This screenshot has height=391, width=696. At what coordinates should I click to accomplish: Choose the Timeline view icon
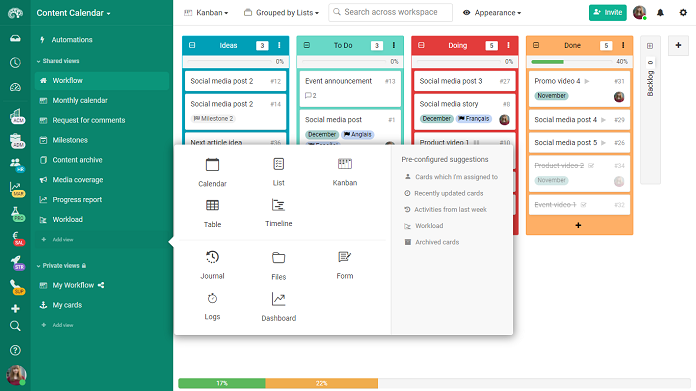pyautogui.click(x=278, y=205)
